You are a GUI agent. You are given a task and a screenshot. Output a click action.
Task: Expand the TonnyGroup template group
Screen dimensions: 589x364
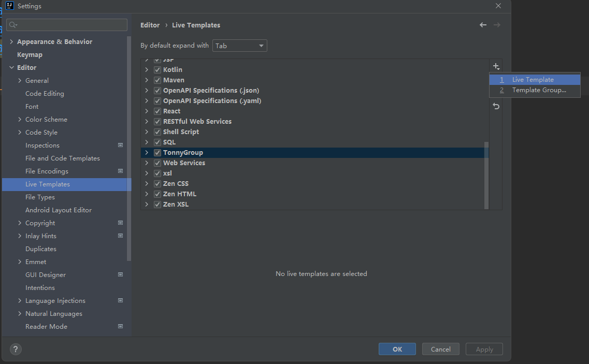coord(147,153)
